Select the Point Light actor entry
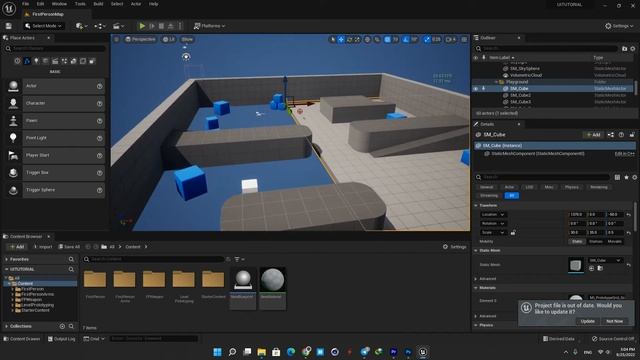Viewport: 640px width, 360px height. (x=56, y=138)
